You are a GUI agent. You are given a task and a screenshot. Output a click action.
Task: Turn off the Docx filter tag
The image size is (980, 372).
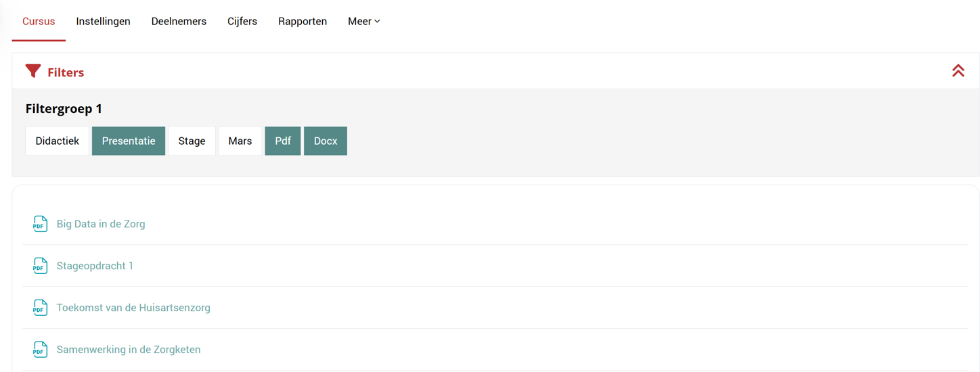tap(326, 141)
